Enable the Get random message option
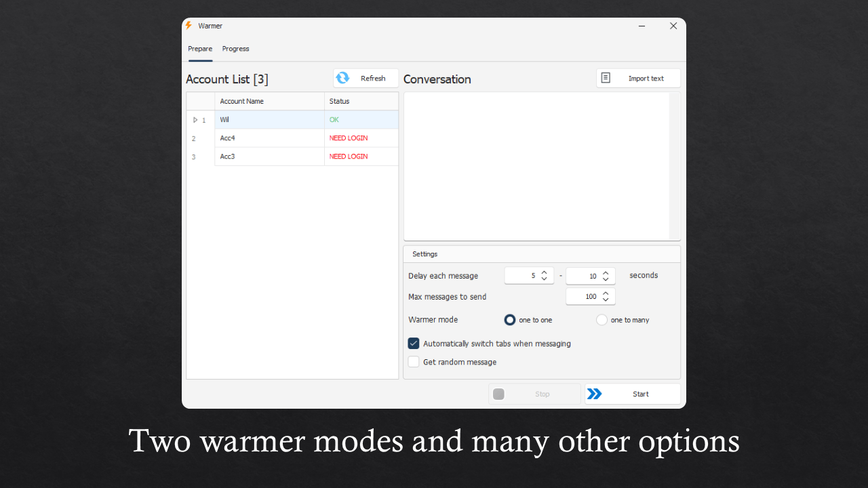868x488 pixels. click(414, 361)
